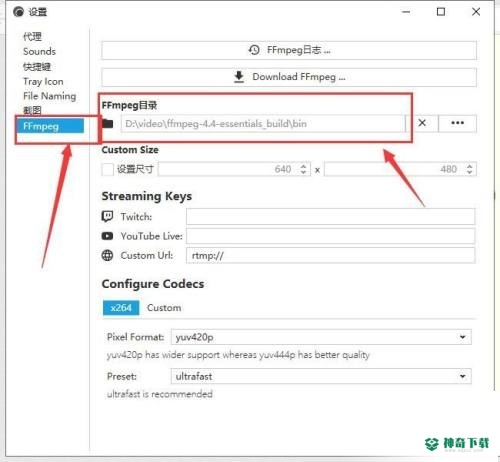The height and width of the screenshot is (462, 500).
Task: Browse for FFmpeg folder via ellipsis button
Action: (457, 123)
